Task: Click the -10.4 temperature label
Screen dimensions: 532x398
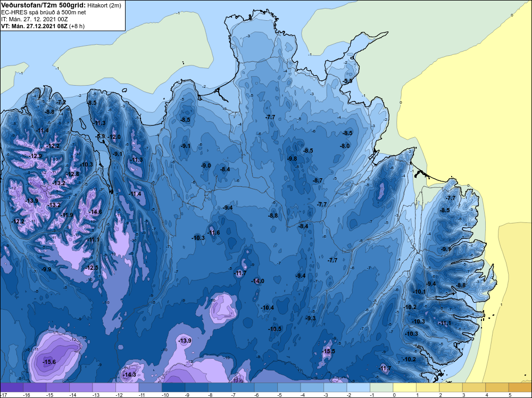Action: pyautogui.click(x=268, y=308)
